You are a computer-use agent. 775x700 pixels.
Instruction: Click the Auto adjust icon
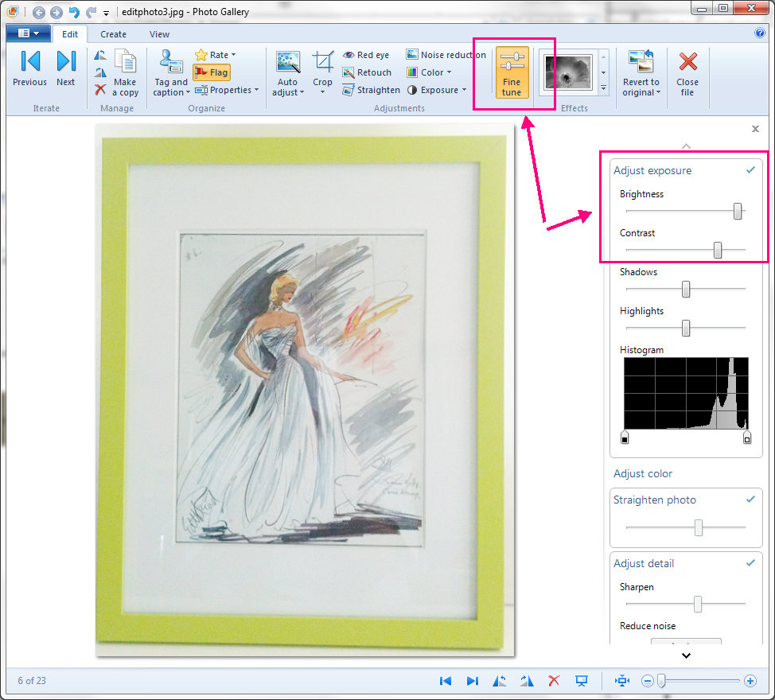[x=288, y=63]
